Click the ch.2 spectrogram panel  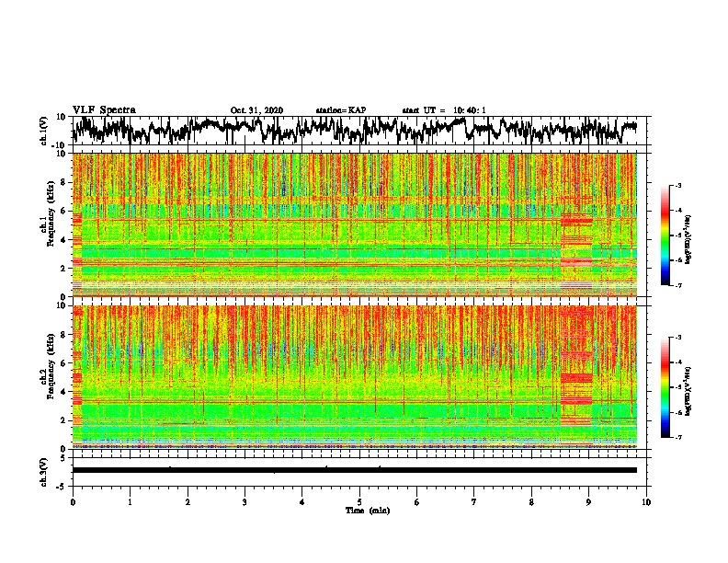(x=355, y=377)
